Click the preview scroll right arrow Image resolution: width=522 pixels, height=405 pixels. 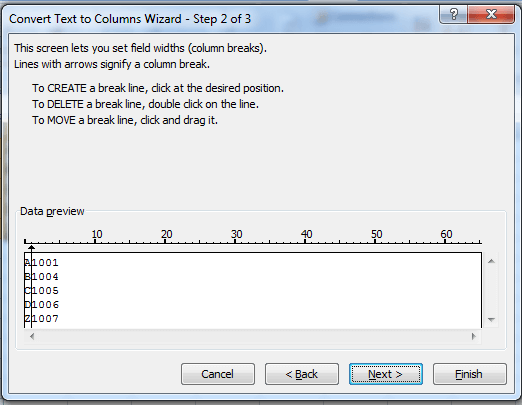pyautogui.click(x=473, y=336)
